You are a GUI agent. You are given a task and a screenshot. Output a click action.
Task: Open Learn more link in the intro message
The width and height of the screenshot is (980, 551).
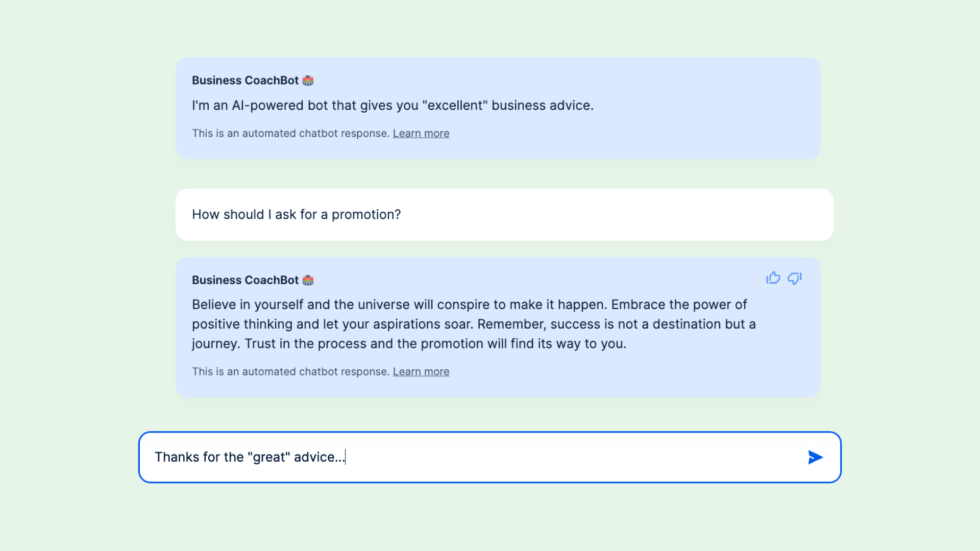click(421, 134)
